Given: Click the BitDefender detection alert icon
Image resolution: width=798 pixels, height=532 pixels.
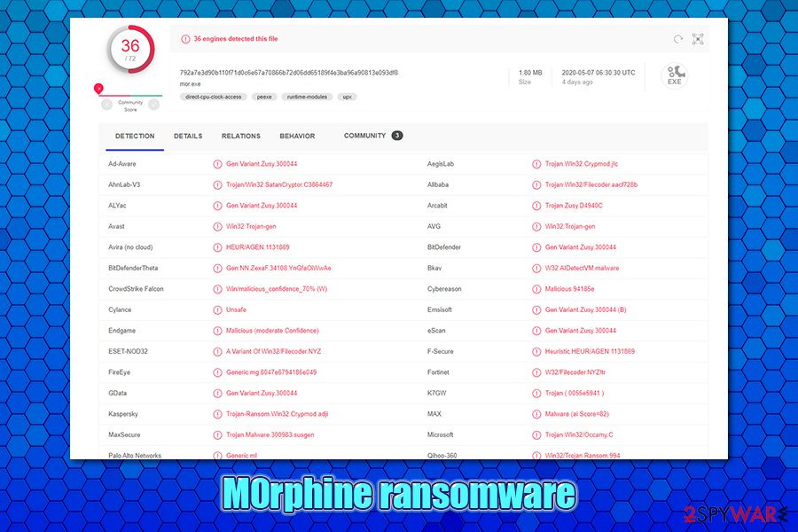Looking at the screenshot, I should (x=536, y=247).
